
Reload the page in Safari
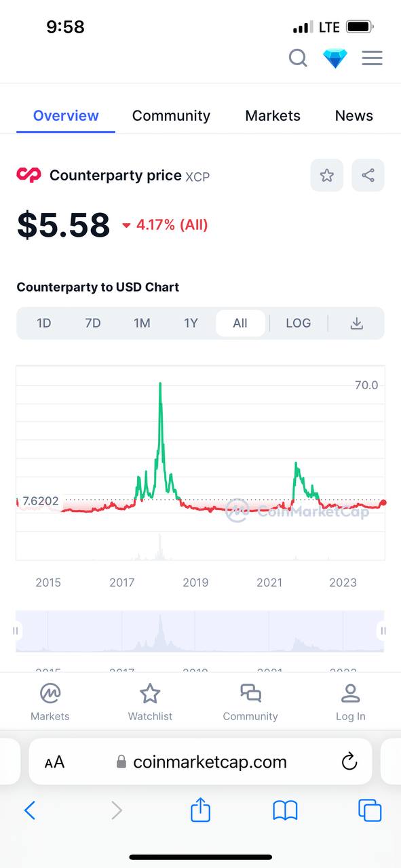click(x=349, y=762)
